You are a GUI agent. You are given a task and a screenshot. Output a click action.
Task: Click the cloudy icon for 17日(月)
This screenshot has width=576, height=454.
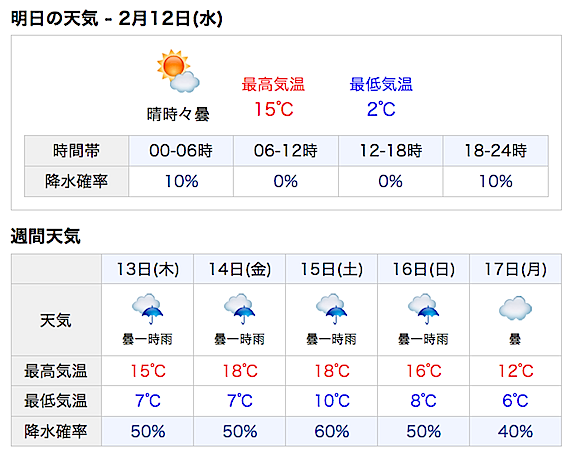click(515, 308)
